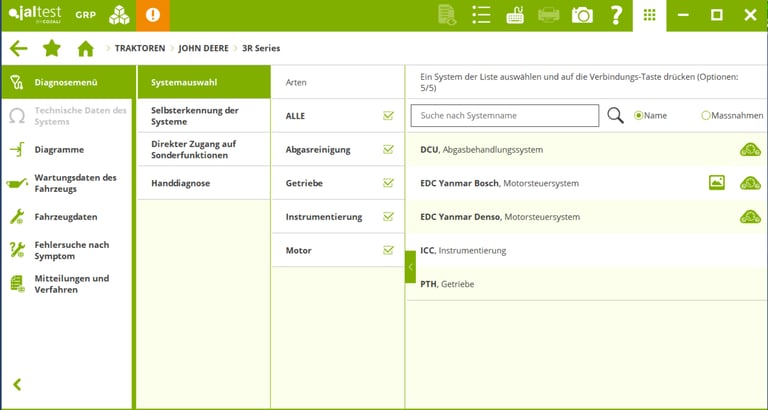Open help via the question mark icon
This screenshot has height=410, width=768.
tap(616, 15)
